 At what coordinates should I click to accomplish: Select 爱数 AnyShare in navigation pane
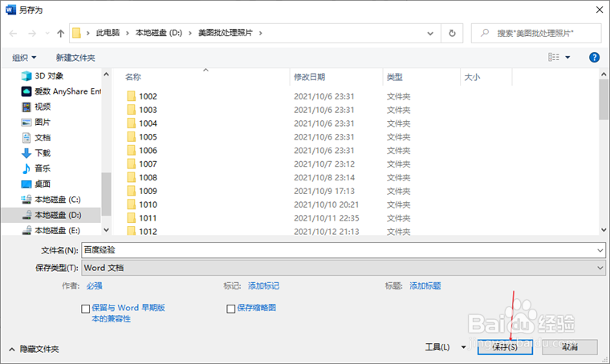tap(61, 91)
